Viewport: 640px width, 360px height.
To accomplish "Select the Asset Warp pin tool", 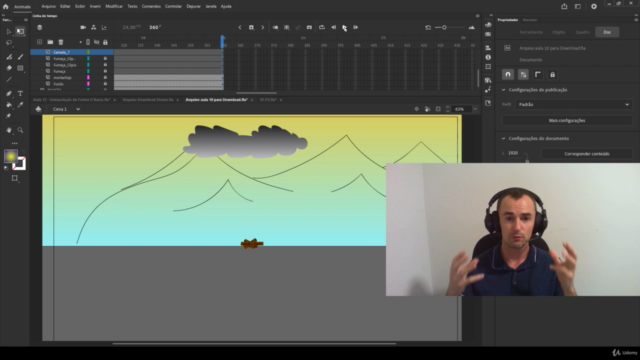I will (x=9, y=116).
